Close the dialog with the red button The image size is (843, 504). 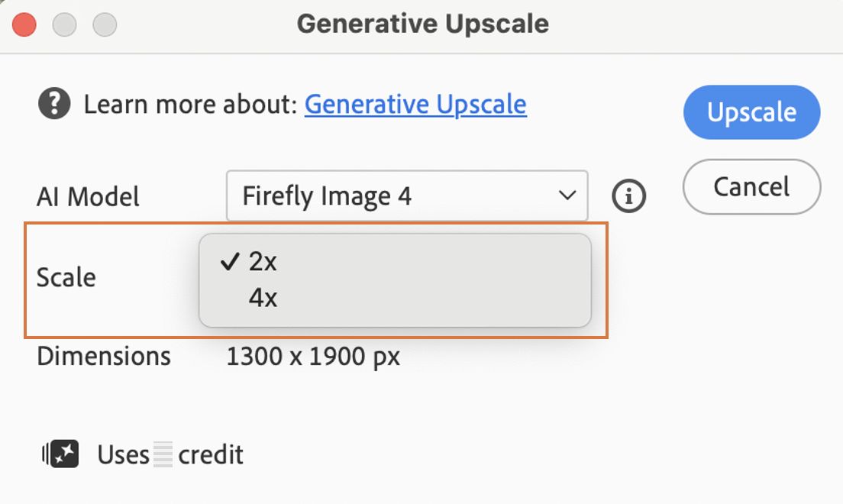[x=24, y=24]
